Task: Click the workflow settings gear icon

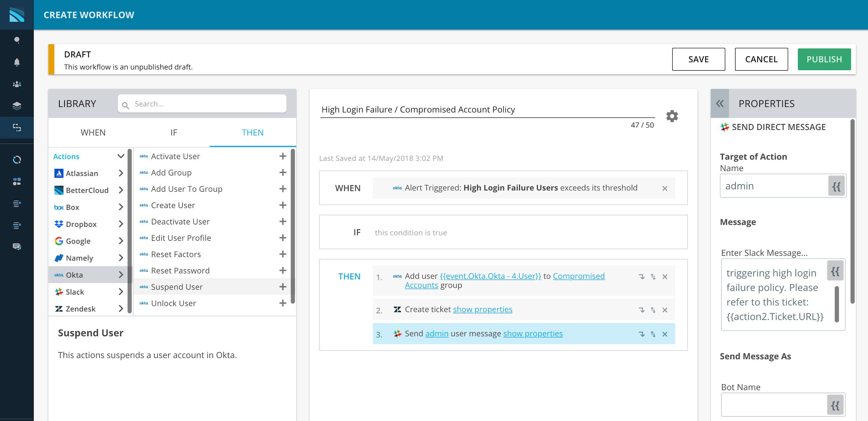Action: click(x=672, y=116)
